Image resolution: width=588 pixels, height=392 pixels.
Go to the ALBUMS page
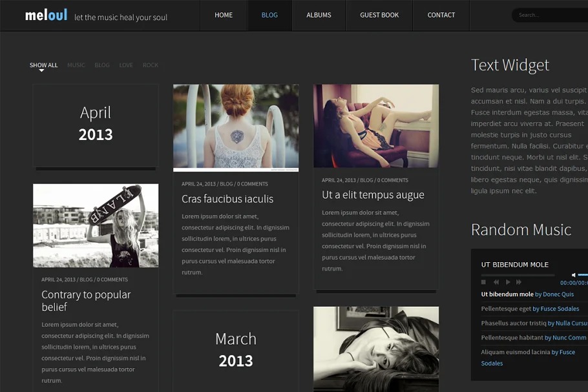(319, 15)
